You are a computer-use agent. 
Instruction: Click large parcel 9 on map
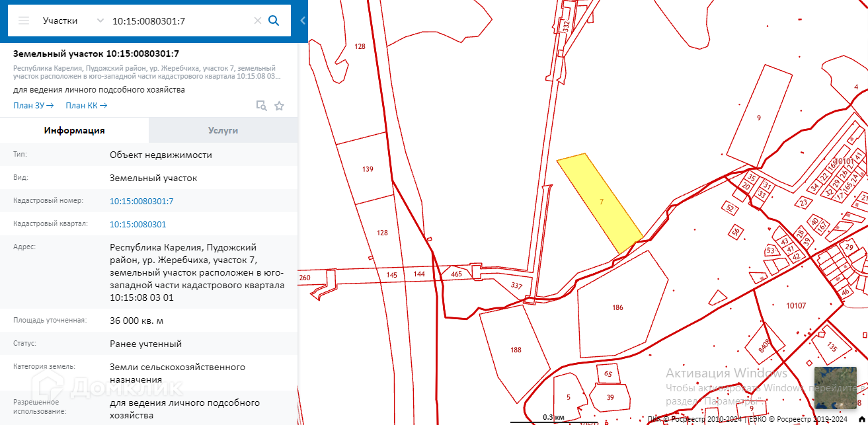click(x=759, y=118)
